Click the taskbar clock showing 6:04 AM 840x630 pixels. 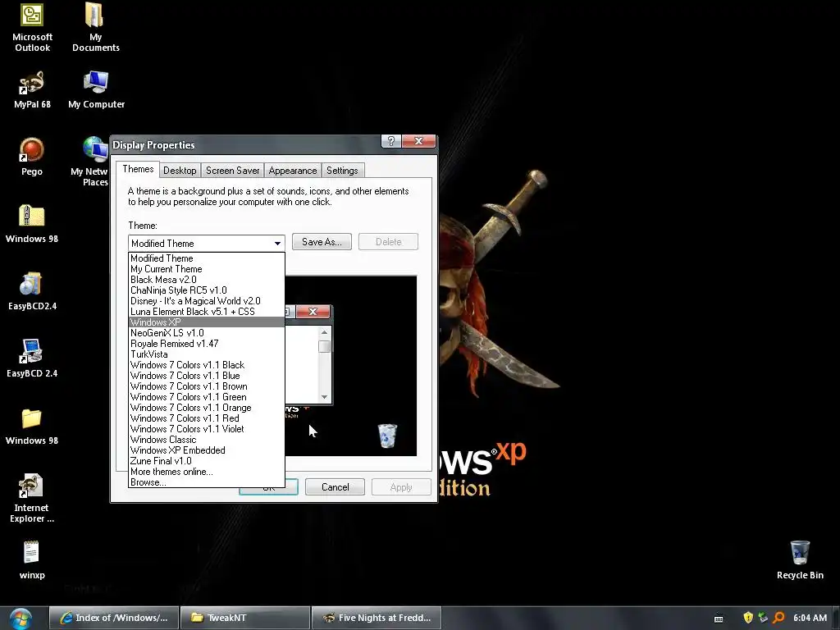click(x=810, y=618)
